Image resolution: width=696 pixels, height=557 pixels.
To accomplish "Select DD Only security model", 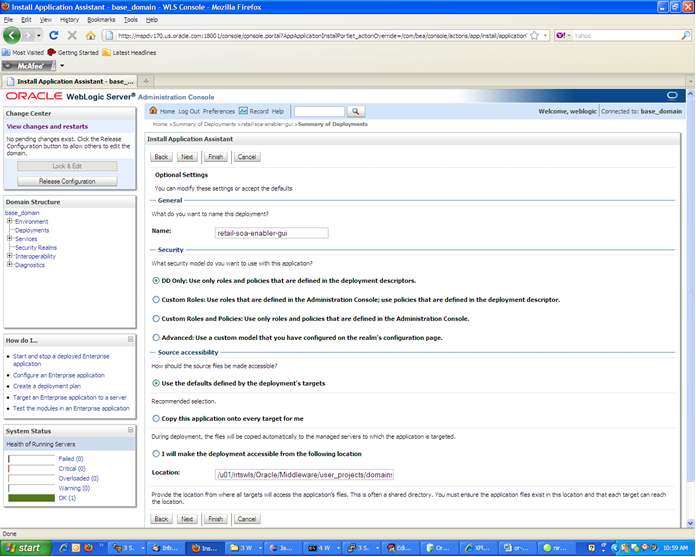I will coord(156,280).
